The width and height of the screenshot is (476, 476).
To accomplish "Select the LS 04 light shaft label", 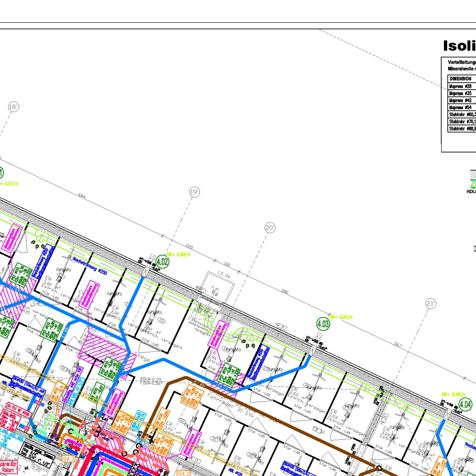I will [x=224, y=276].
